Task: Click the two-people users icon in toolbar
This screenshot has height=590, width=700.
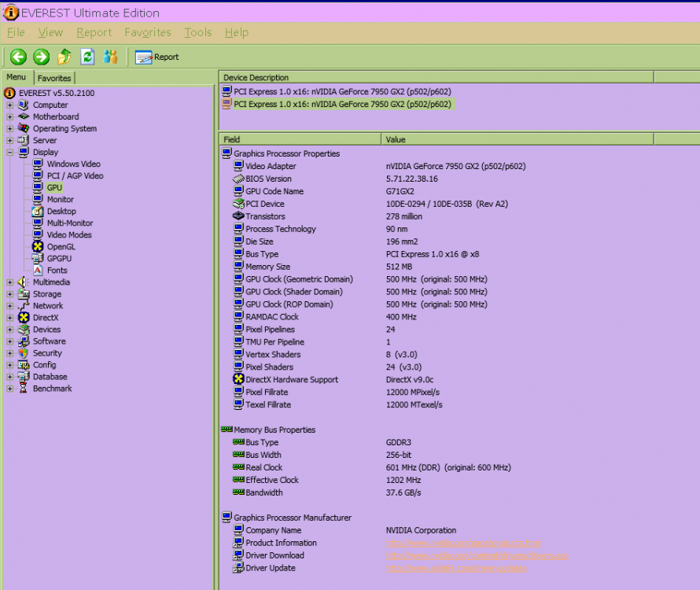Action: pos(110,57)
